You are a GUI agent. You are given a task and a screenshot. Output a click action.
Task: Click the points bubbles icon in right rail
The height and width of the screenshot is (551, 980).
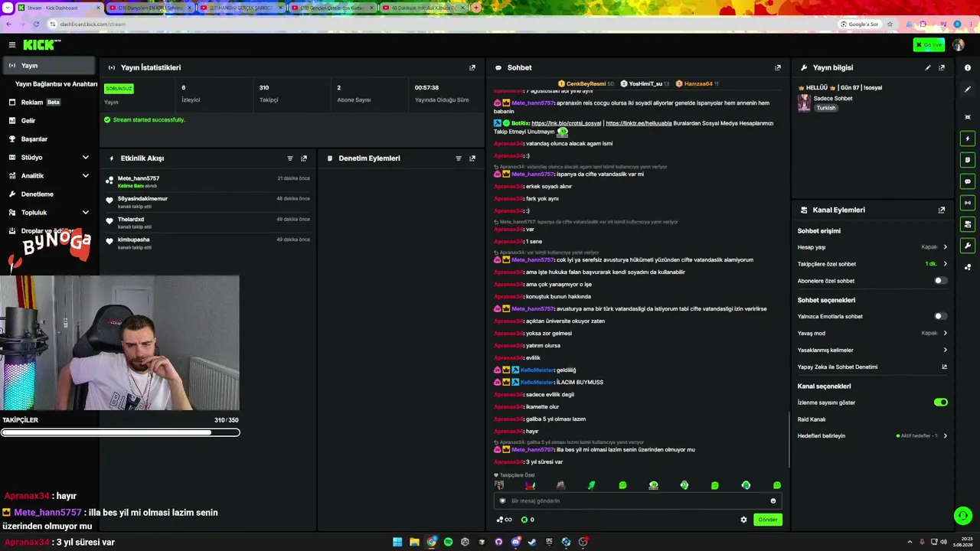968,267
